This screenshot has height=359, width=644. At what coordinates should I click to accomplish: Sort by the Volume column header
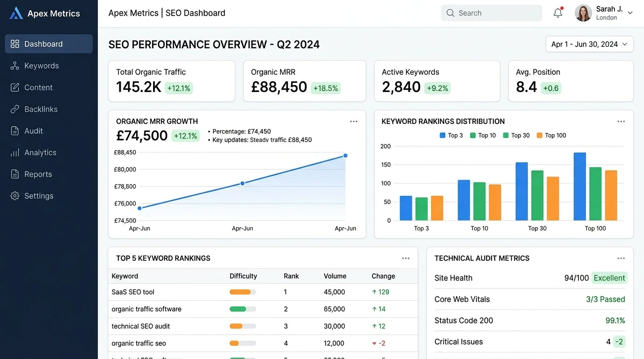[335, 276]
